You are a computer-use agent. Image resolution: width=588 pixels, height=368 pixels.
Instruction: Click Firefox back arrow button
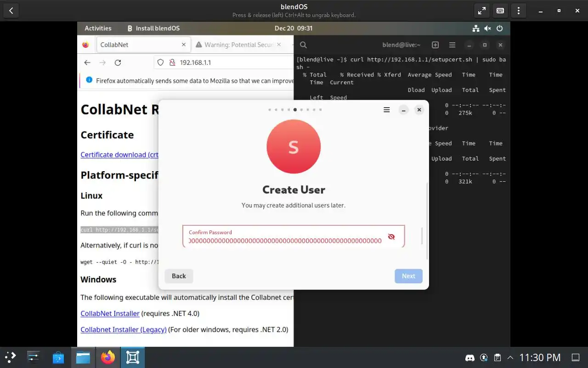click(x=87, y=63)
